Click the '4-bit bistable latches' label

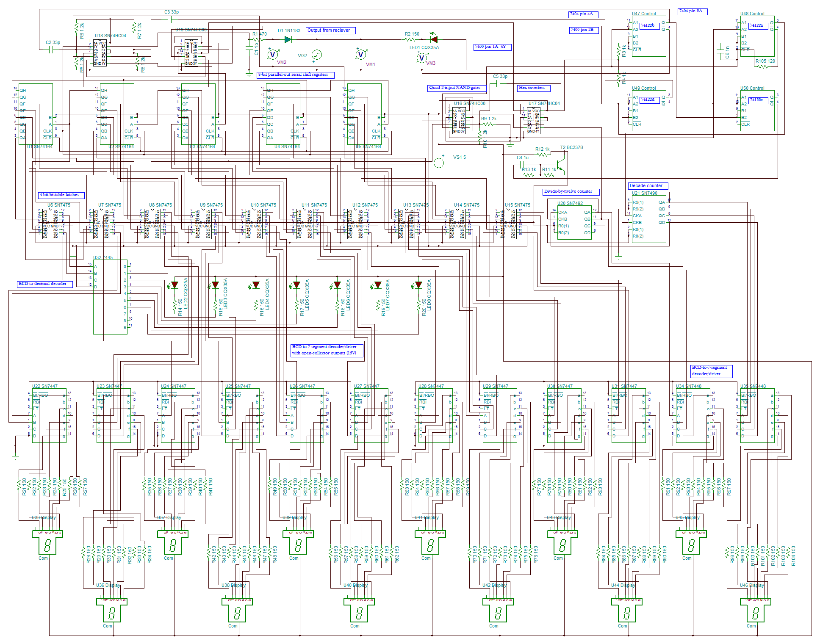pos(61,195)
